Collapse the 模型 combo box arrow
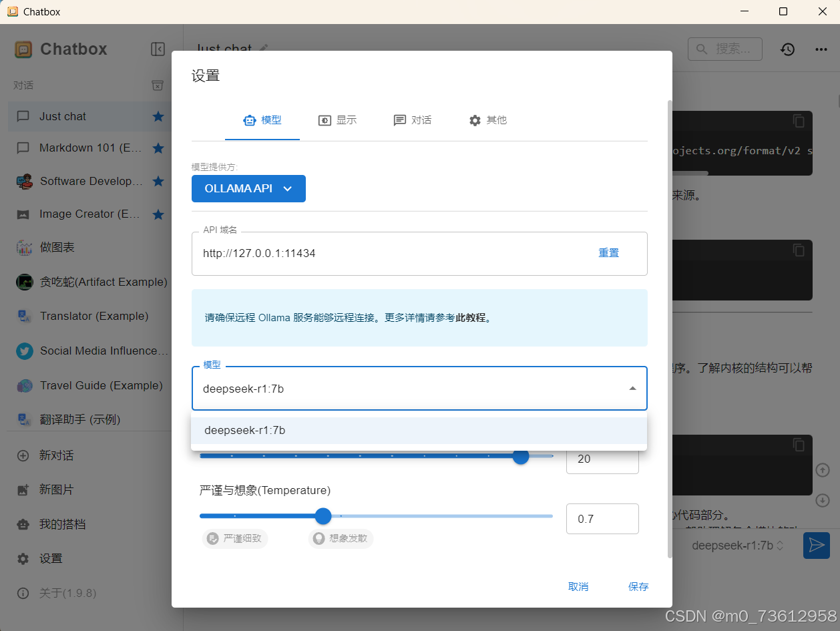 [x=632, y=389]
